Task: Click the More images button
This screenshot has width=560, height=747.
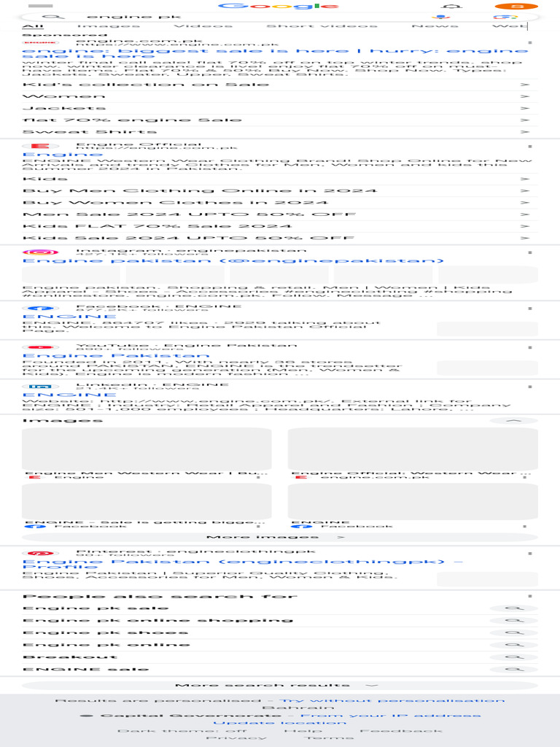Action: coord(280,537)
